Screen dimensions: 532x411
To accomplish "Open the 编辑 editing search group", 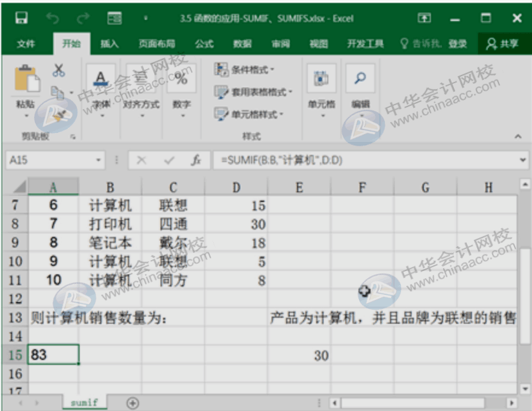I will tap(360, 90).
